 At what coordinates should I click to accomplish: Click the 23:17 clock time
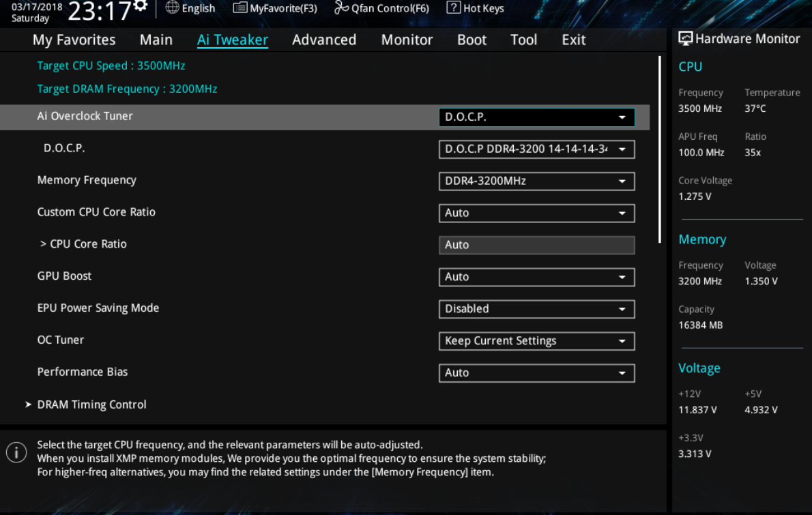click(x=100, y=12)
